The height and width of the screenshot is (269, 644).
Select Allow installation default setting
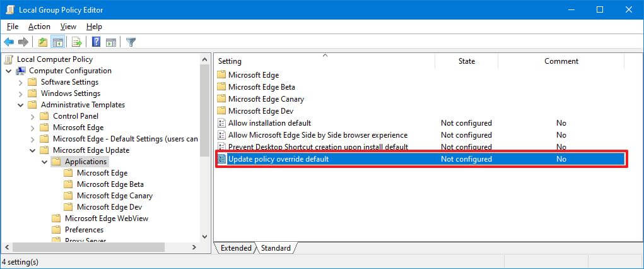[269, 123]
